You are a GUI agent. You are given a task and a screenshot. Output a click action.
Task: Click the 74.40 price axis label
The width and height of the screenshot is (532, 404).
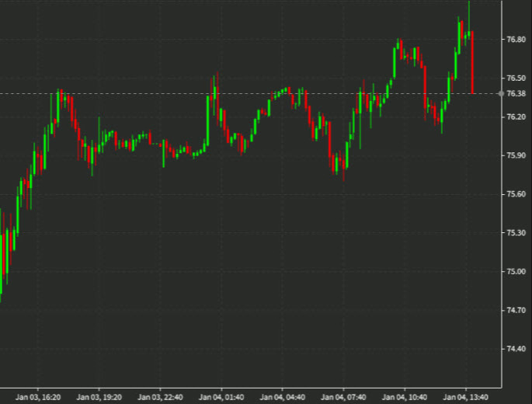tap(516, 349)
